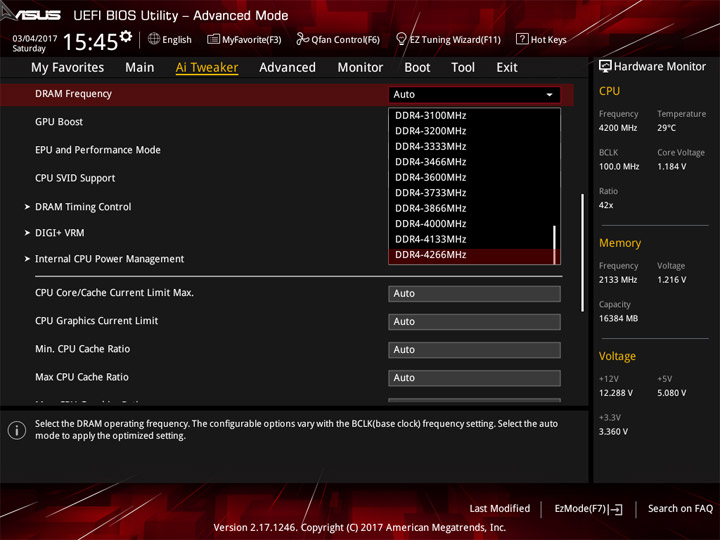
Task: Click the DRAM Frequency dropdown arrow
Action: (549, 95)
